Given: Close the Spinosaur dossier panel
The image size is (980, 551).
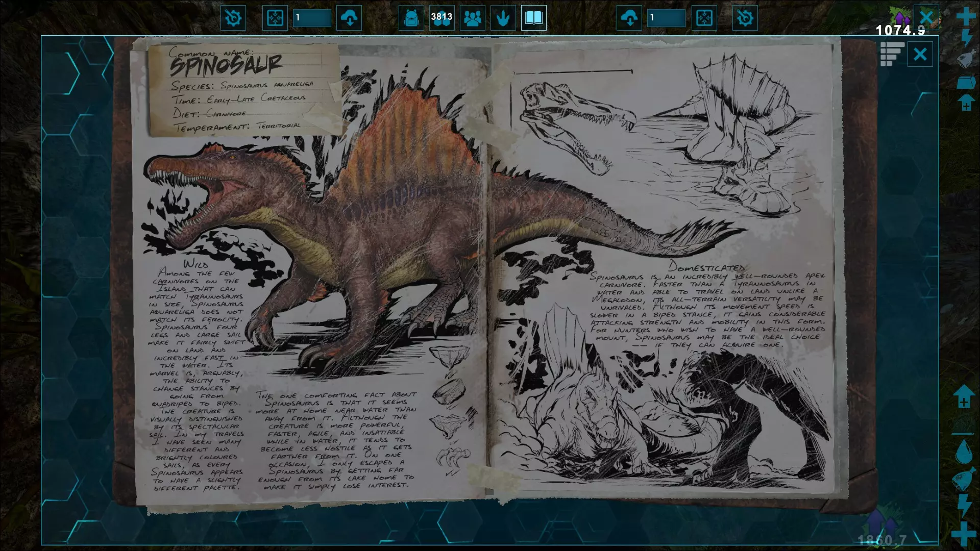Looking at the screenshot, I should [x=920, y=54].
